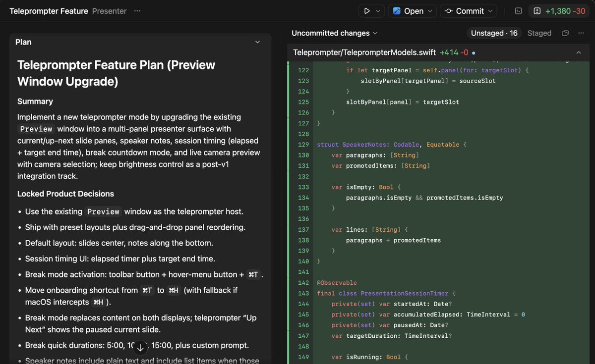Click the @Observable code line
The height and width of the screenshot is (364, 595).
337,283
